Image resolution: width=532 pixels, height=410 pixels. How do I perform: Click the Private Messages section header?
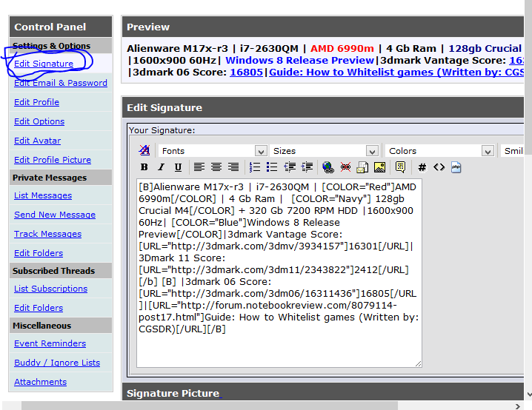point(61,178)
